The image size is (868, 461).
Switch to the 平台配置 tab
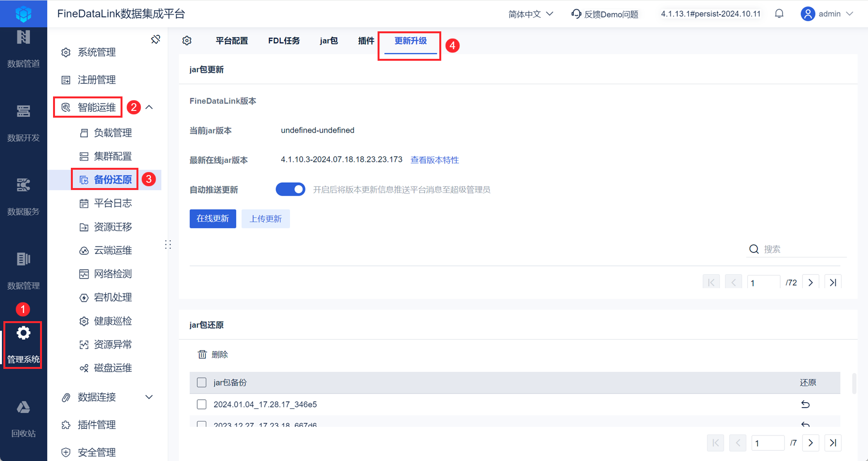pyautogui.click(x=232, y=41)
